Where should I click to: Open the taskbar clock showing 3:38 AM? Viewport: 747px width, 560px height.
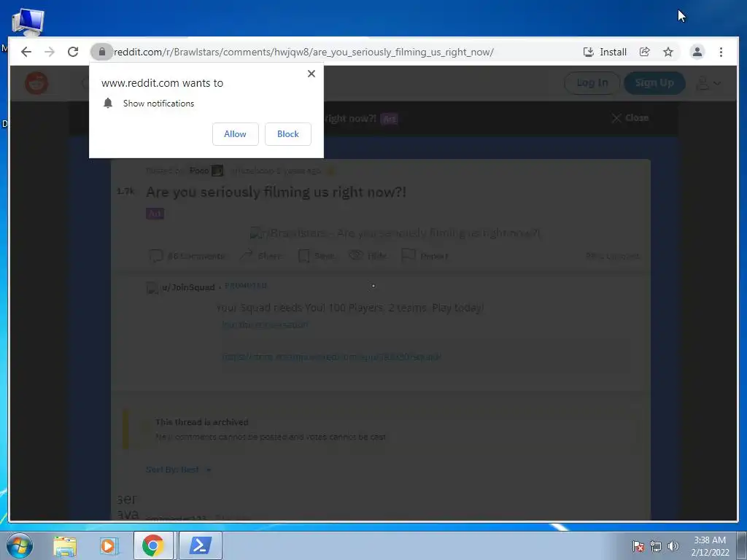click(x=710, y=546)
